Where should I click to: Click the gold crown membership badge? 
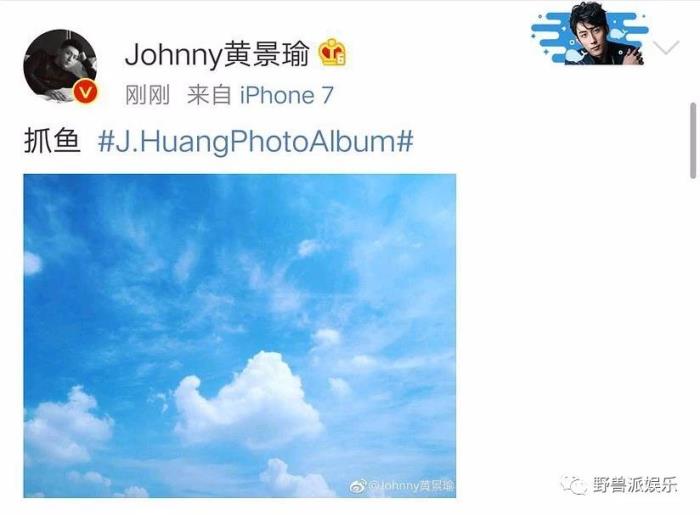click(x=333, y=53)
